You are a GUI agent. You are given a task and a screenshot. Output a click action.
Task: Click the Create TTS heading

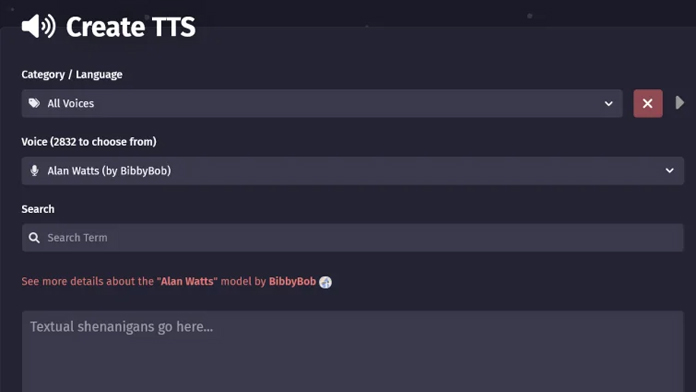(x=130, y=27)
